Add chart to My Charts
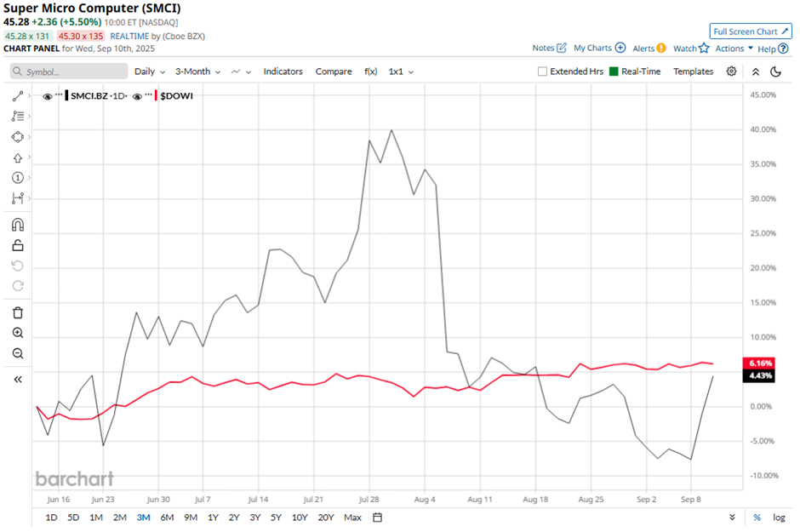The height and width of the screenshot is (532, 800). pyautogui.click(x=599, y=48)
